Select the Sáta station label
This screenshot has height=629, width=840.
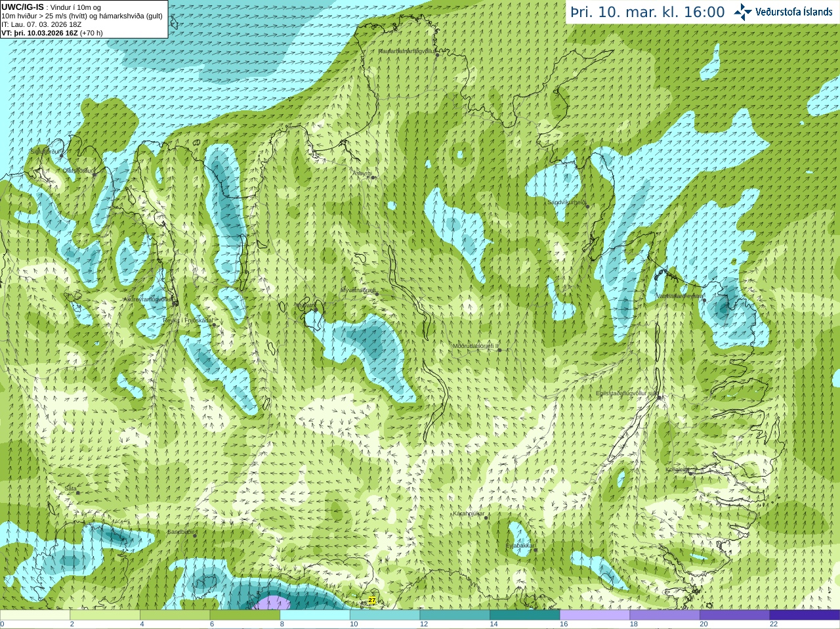click(71, 488)
